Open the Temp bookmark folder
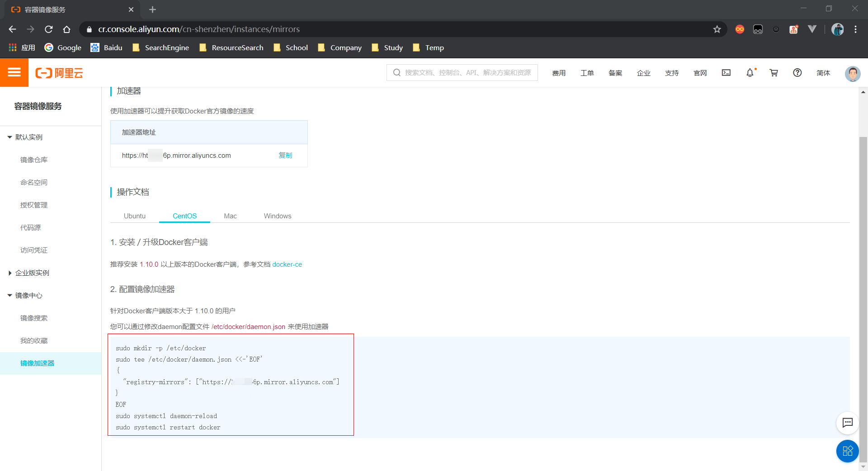Viewport: 868px width, 471px height. (428, 47)
